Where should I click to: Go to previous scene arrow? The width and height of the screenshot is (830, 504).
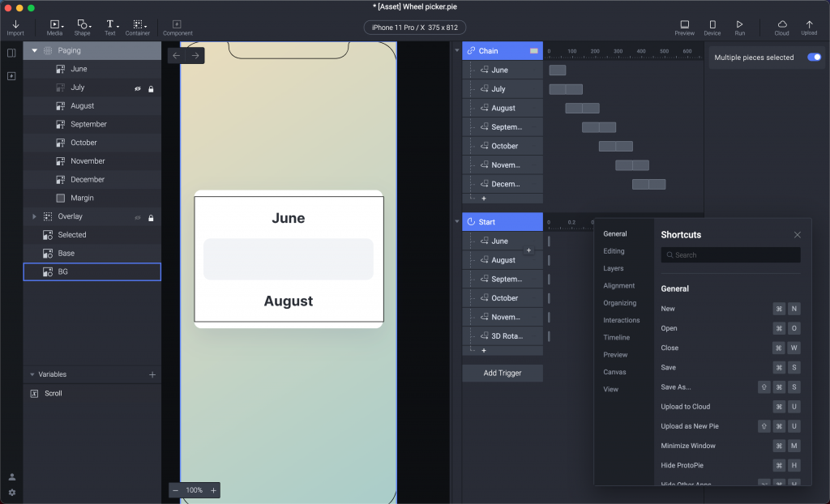[176, 56]
